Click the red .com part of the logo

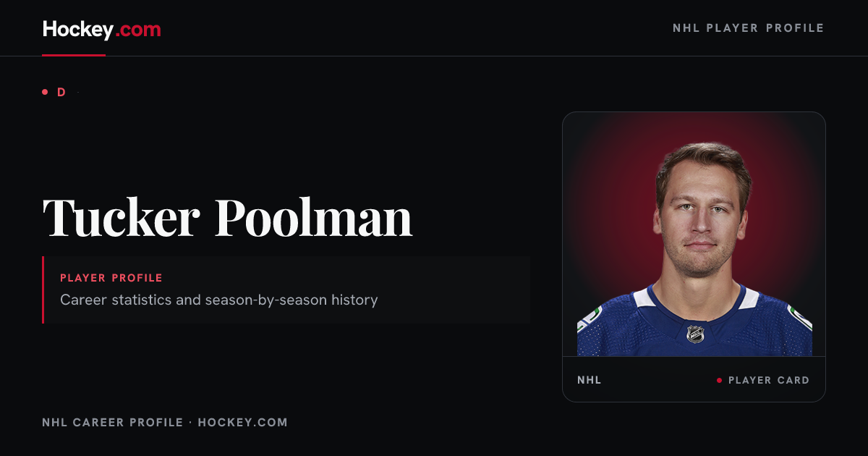(138, 30)
